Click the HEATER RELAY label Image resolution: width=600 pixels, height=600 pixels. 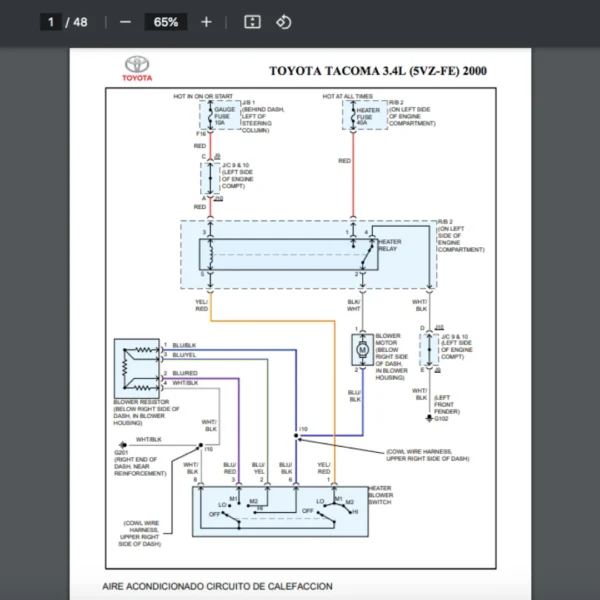tap(389, 245)
